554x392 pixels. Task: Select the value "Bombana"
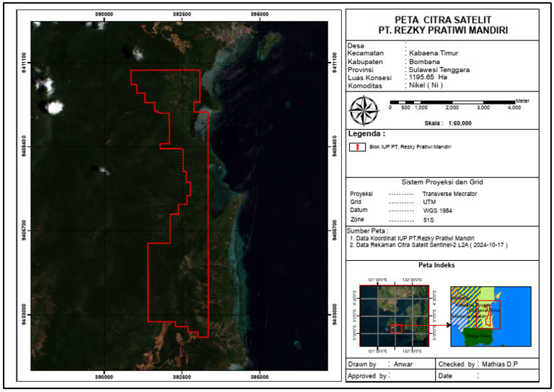(x=424, y=62)
